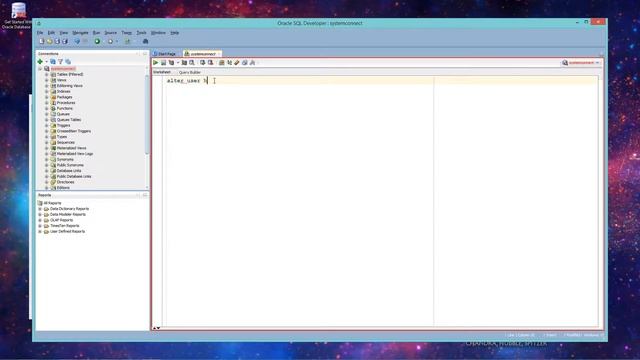Click the Open folder icon in main toolbar
Image resolution: width=640 pixels, height=360 pixels.
tap(49, 41)
